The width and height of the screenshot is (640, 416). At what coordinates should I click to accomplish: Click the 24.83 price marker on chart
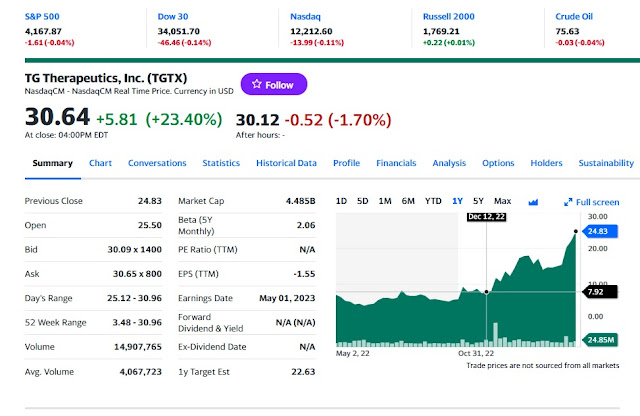[x=600, y=231]
